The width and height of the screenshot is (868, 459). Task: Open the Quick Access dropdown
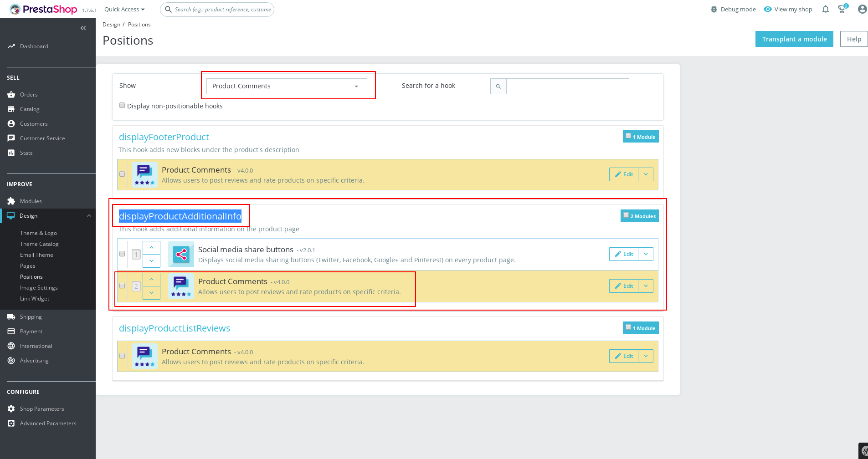[123, 9]
